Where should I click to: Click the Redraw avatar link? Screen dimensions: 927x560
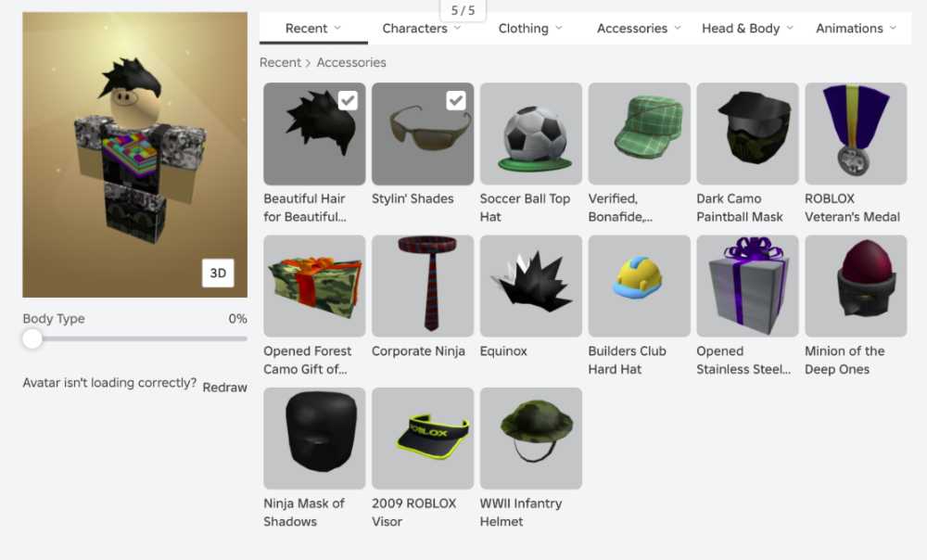[224, 388]
